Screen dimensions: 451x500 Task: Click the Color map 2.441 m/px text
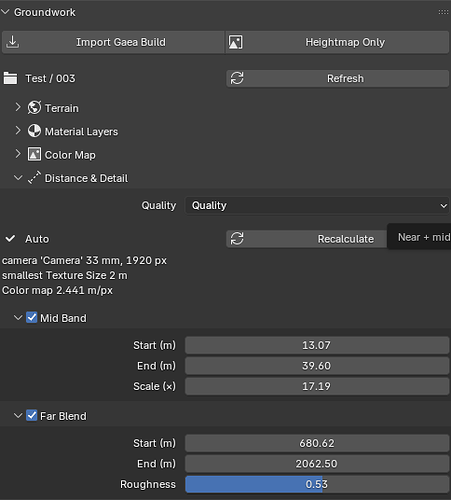(x=57, y=290)
